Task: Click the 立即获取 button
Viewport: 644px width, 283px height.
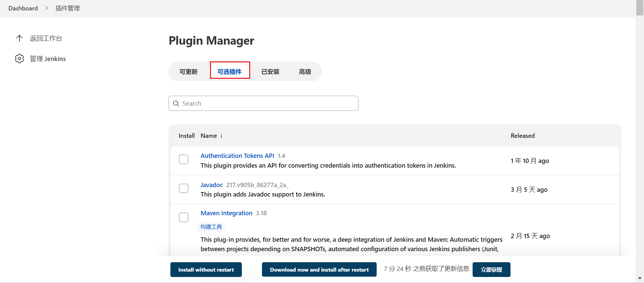Action: point(491,270)
